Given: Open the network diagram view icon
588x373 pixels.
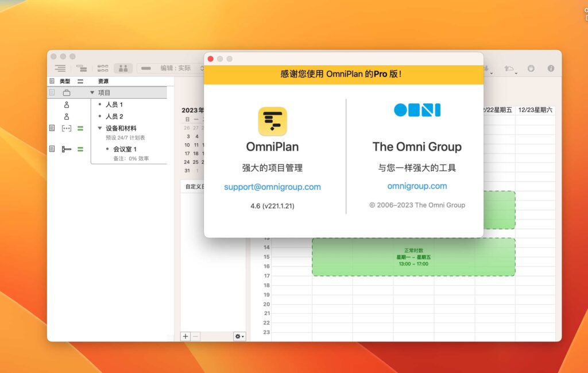Looking at the screenshot, I should pos(103,68).
